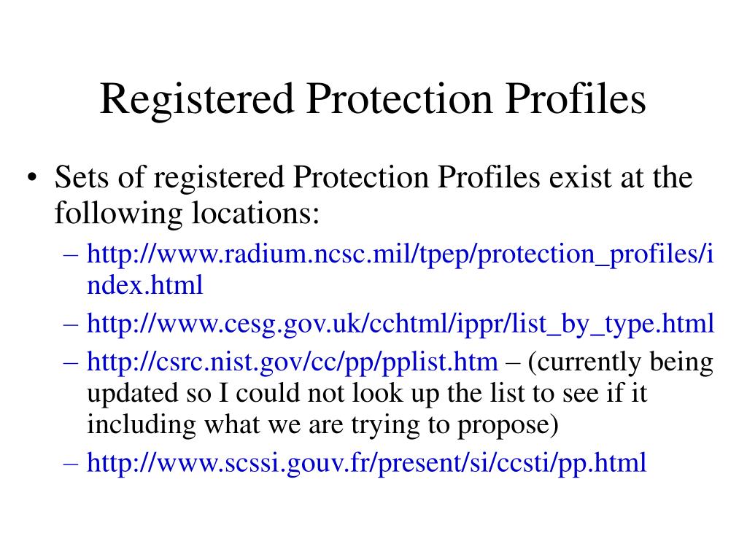This screenshot has width=747, height=560.
Task: Select the word "Profiles" in the slide title
Action: point(576,99)
